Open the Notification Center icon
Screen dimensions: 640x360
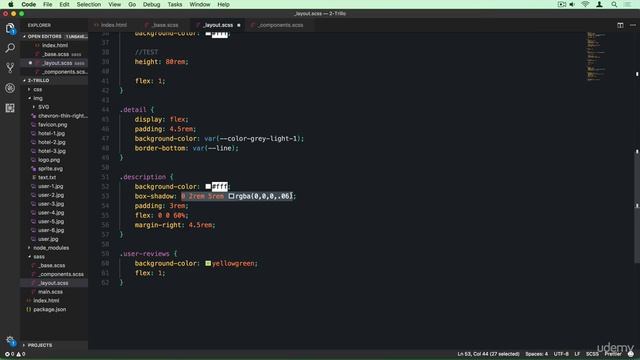tap(628, 4)
